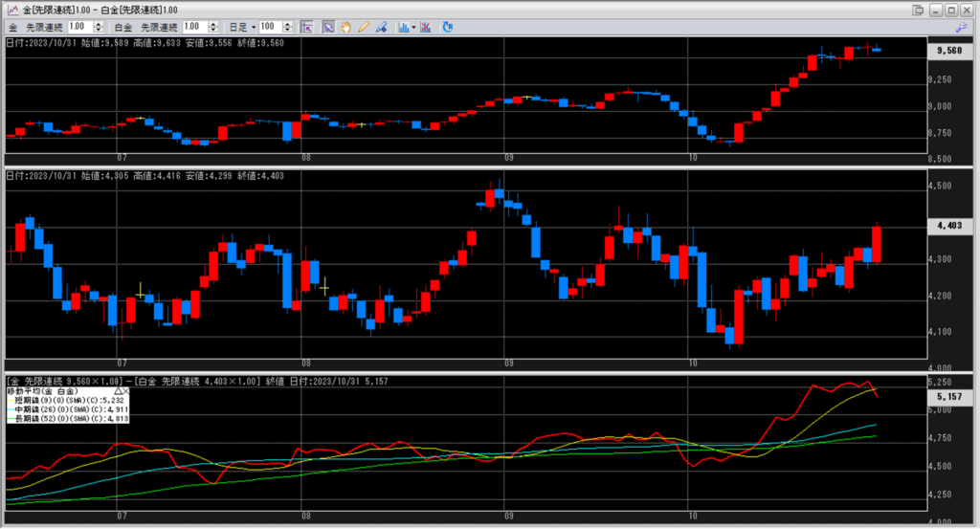The width and height of the screenshot is (980, 529).
Task: Click the 金 symbol label in toolbar
Action: tap(13, 27)
